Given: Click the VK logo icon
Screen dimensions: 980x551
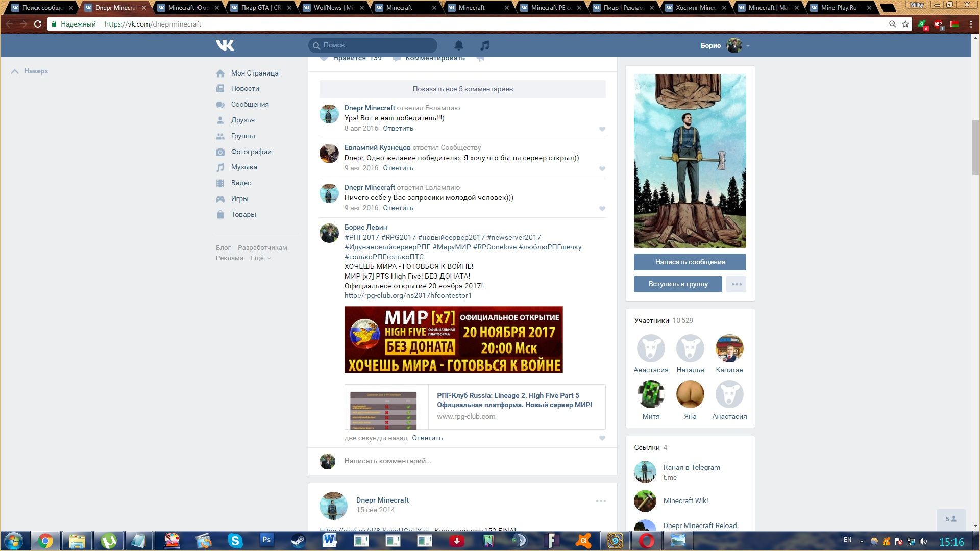Looking at the screenshot, I should (225, 45).
